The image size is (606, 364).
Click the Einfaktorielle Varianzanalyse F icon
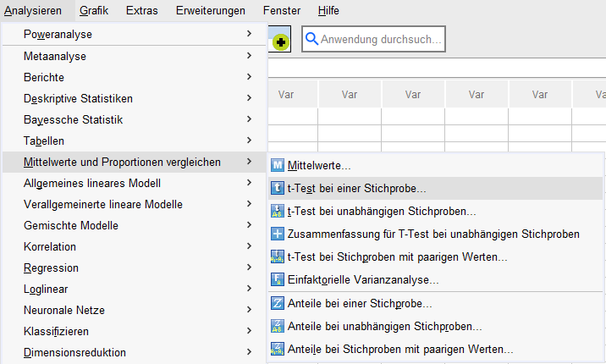coord(277,279)
